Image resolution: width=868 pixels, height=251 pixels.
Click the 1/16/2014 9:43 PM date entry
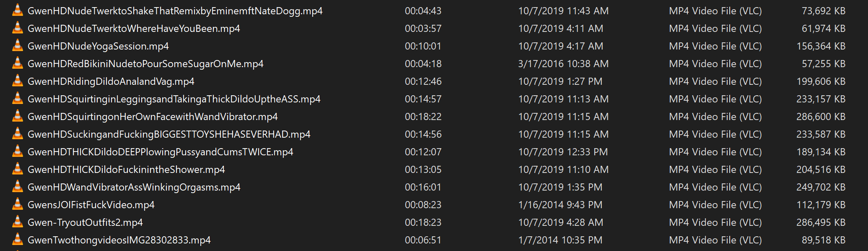[x=560, y=205]
